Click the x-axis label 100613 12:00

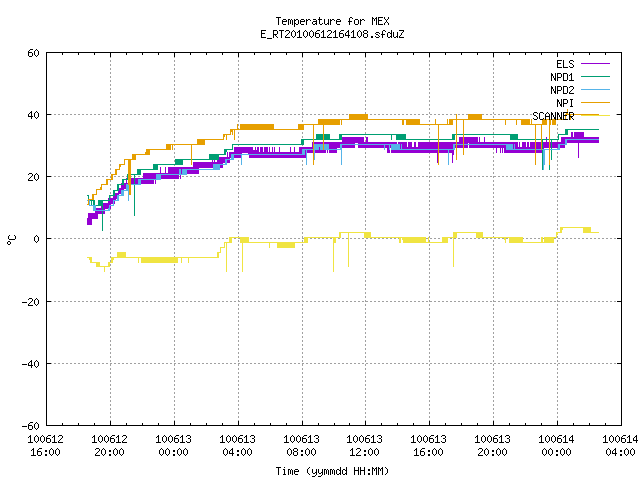(x=364, y=446)
